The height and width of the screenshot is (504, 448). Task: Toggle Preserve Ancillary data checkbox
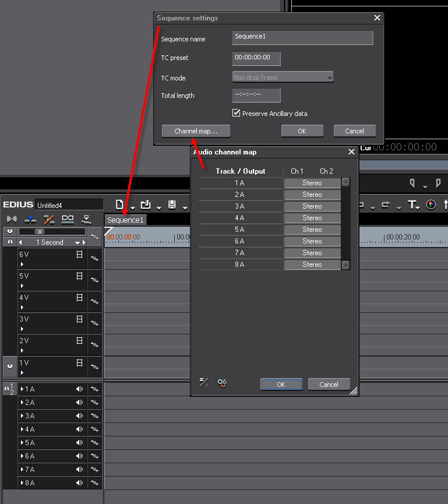(x=237, y=113)
